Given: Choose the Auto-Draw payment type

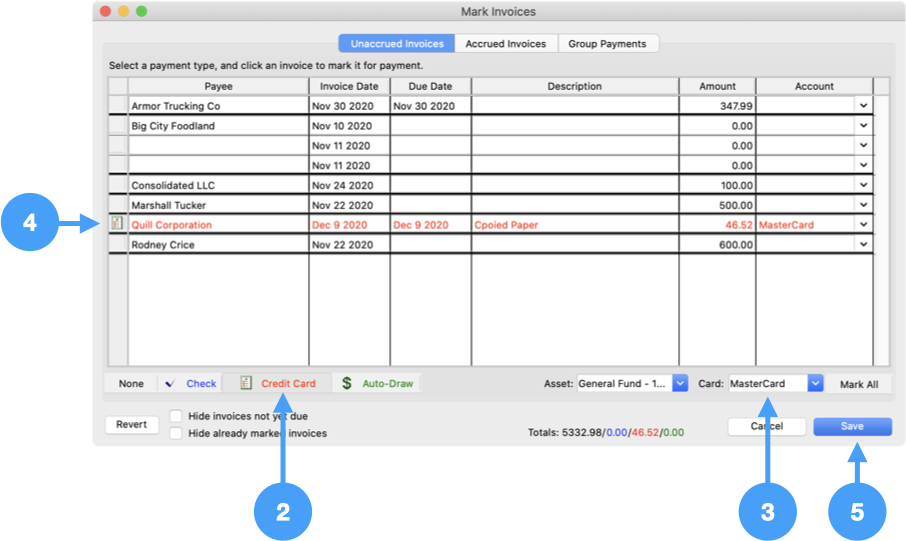Looking at the screenshot, I should click(377, 384).
